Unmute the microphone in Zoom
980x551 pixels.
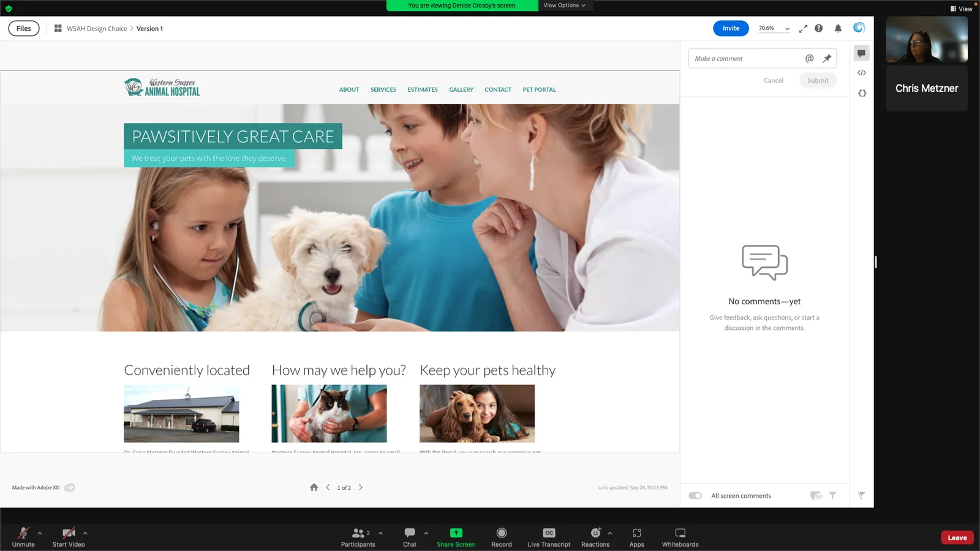click(x=23, y=537)
